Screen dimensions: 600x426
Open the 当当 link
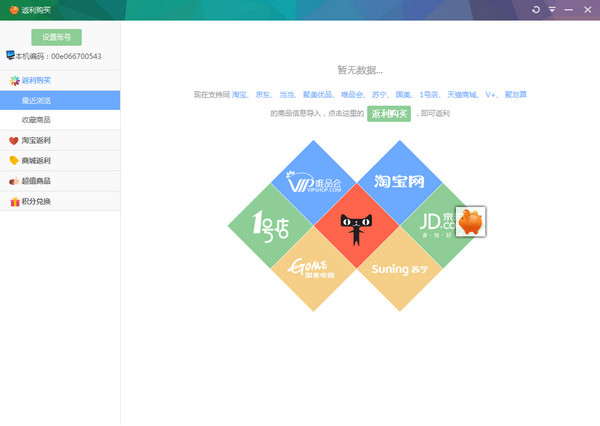[287, 95]
